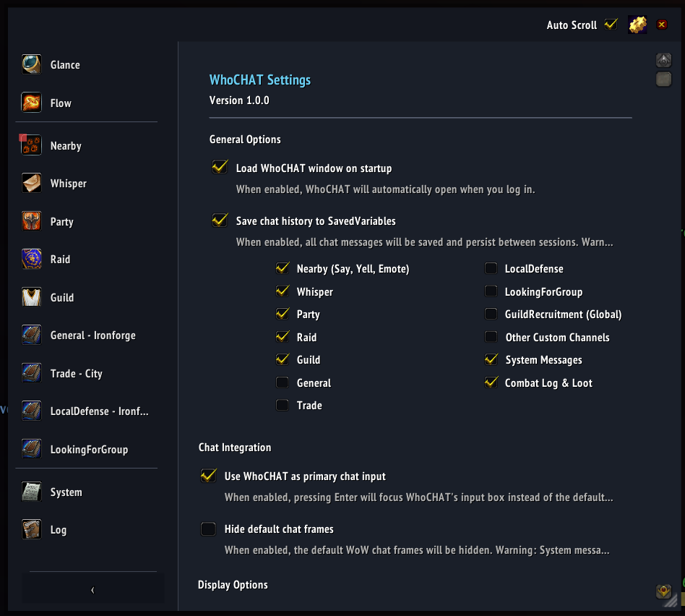This screenshot has width=685, height=616.
Task: Click the scroll-to-top arrow button
Action: click(x=663, y=60)
